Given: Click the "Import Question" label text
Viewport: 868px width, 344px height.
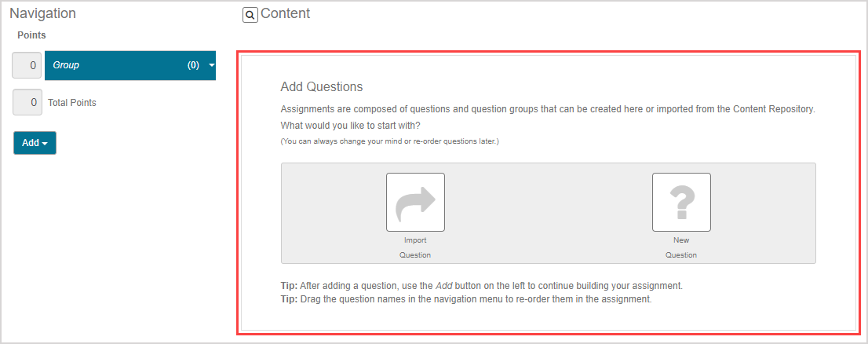Looking at the screenshot, I should click(x=415, y=247).
